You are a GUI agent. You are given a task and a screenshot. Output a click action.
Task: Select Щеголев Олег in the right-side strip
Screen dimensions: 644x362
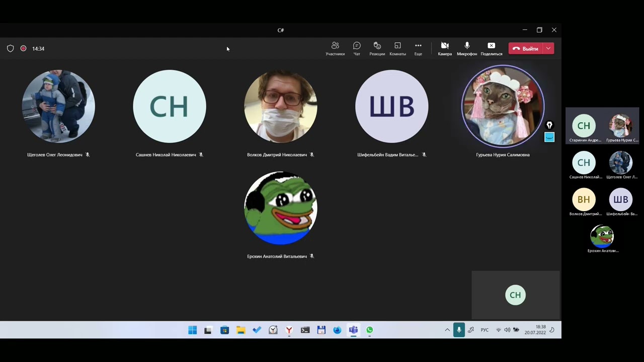pos(621,163)
